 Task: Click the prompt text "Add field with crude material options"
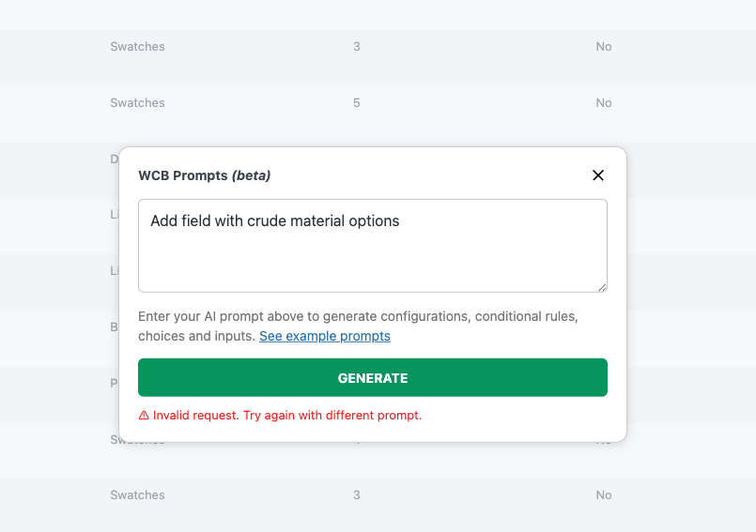click(275, 221)
